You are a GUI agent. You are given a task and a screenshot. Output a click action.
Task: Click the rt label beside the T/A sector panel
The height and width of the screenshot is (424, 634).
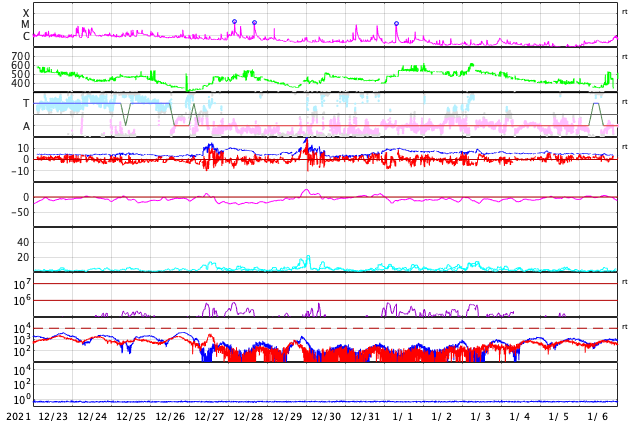(624, 102)
